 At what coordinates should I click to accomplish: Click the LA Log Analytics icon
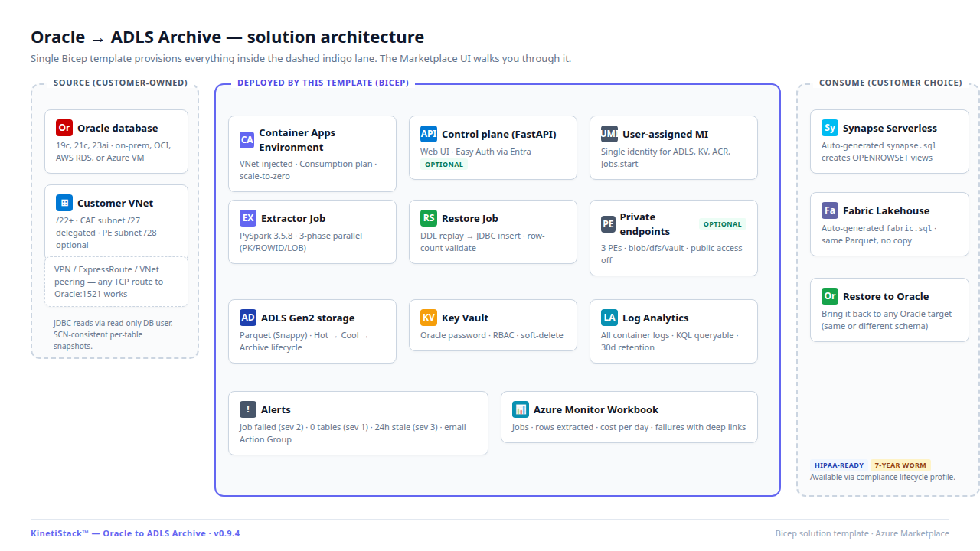609,318
